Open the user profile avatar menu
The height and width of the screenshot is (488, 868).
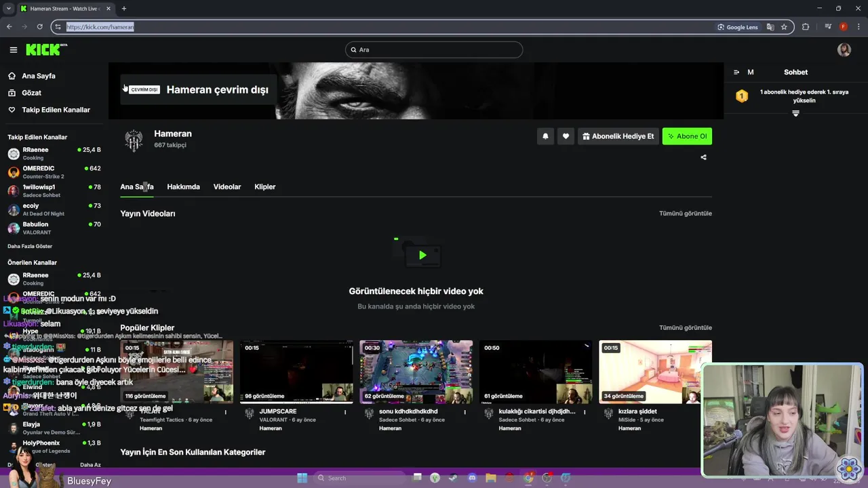(x=844, y=49)
